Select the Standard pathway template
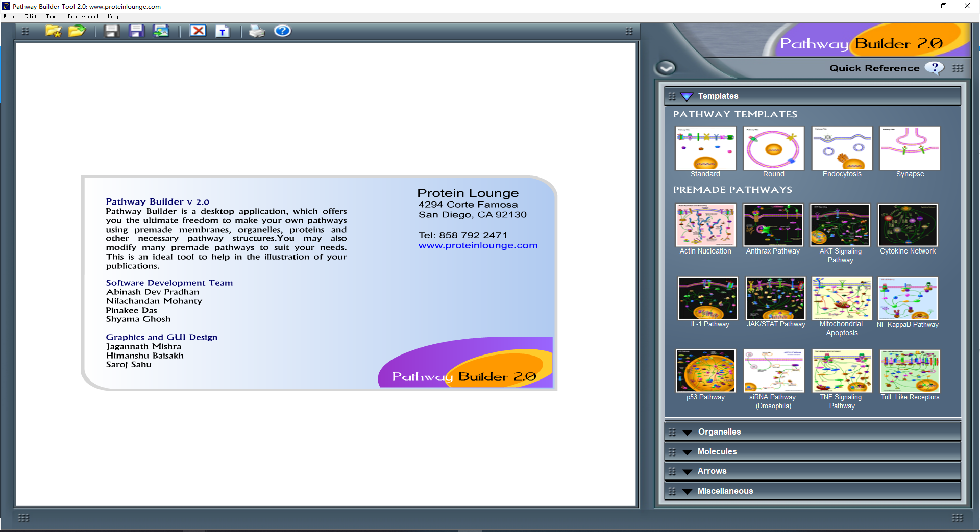Screen dimensions: 980x532 pyautogui.click(x=705, y=148)
